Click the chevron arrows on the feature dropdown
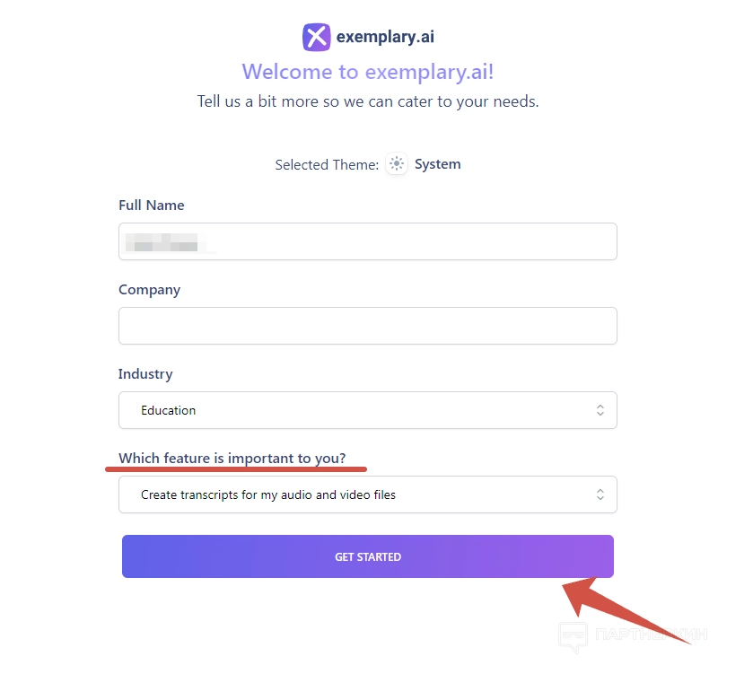 point(600,494)
